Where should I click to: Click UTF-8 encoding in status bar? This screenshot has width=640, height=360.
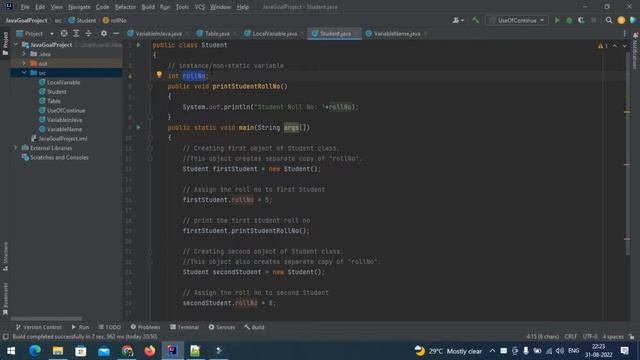[590, 337]
